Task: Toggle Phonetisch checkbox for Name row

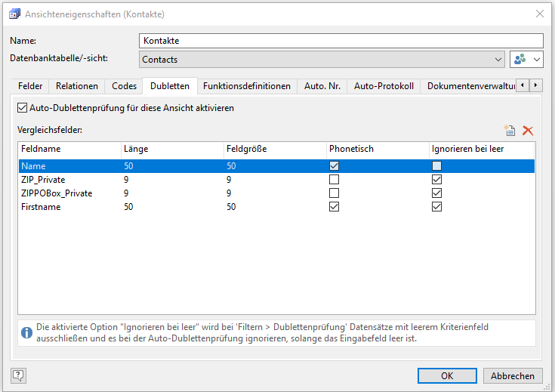Action: [x=334, y=166]
